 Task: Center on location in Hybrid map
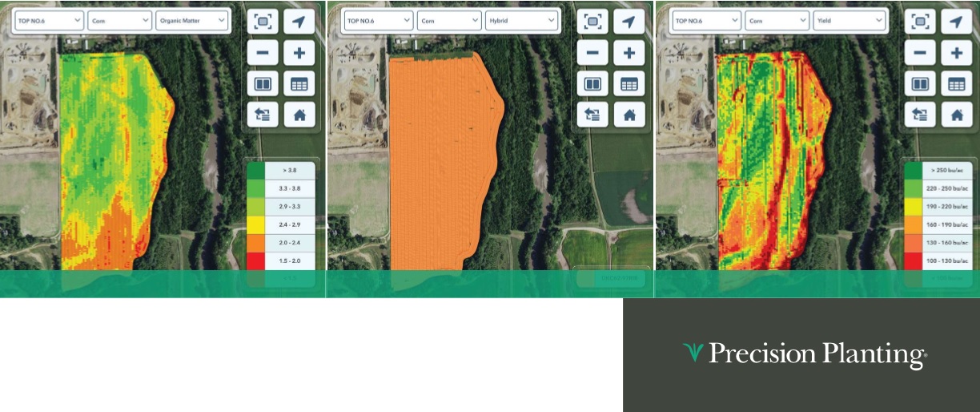click(629, 22)
